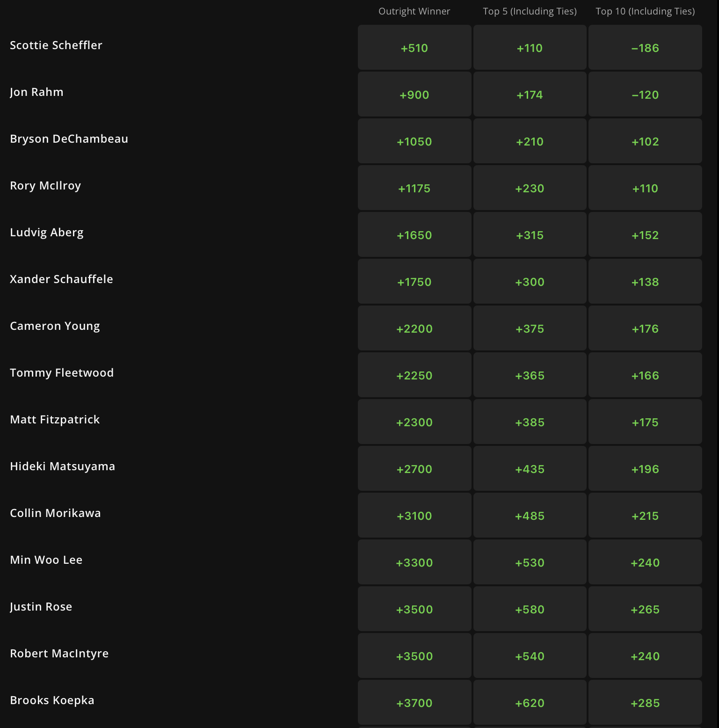Choose Bryson DeChambeau Top 10 odds +102
This screenshot has width=719, height=728.
645,141
